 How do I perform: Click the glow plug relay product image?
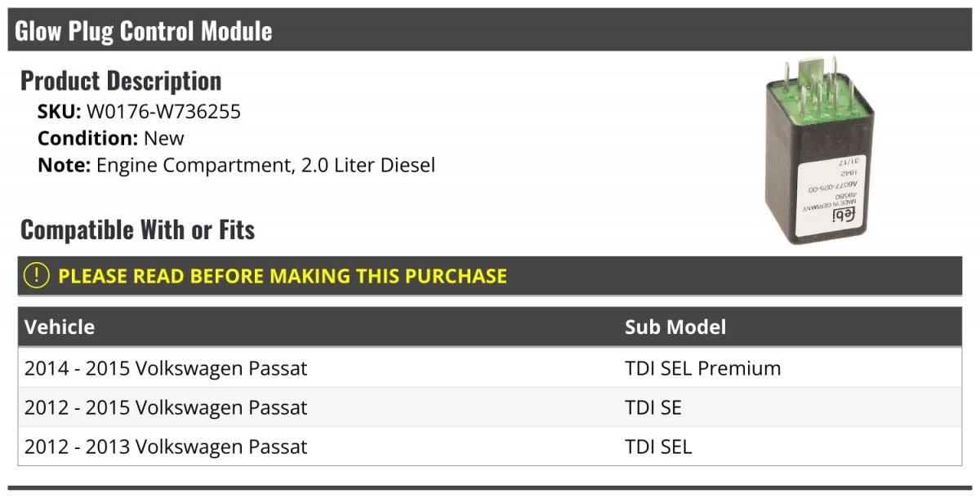point(816,149)
